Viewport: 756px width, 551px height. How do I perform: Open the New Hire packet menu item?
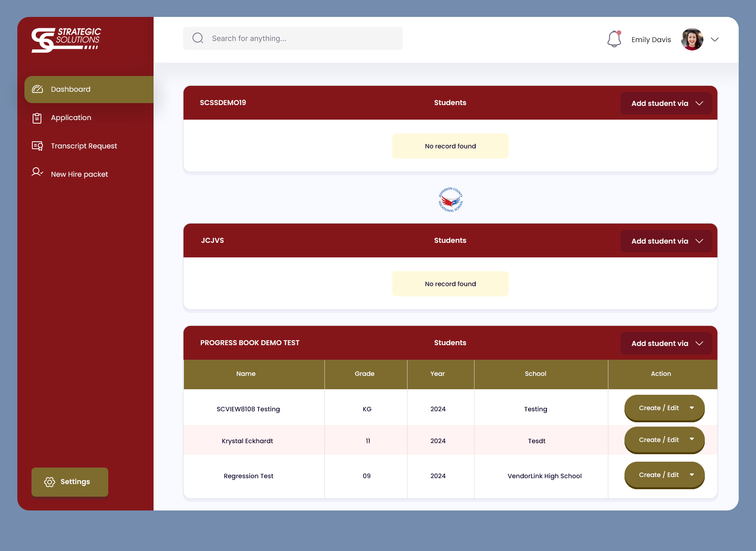coord(79,174)
